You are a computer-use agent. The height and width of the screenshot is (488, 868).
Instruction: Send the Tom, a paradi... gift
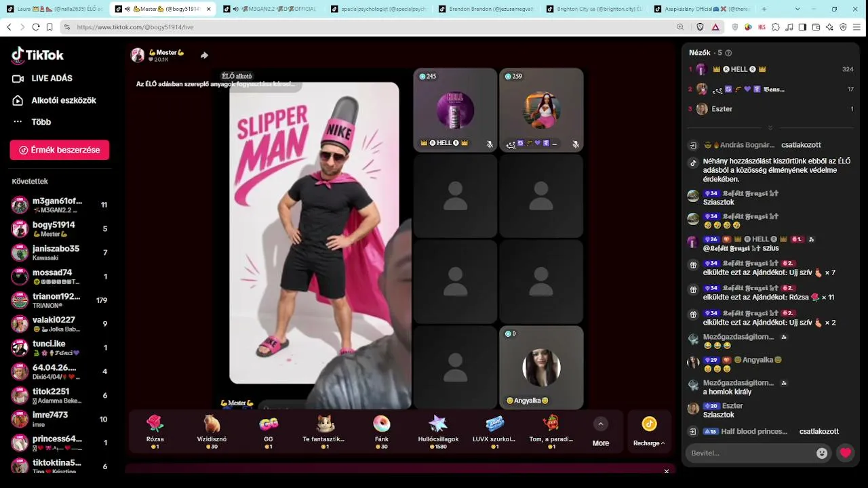tap(551, 432)
